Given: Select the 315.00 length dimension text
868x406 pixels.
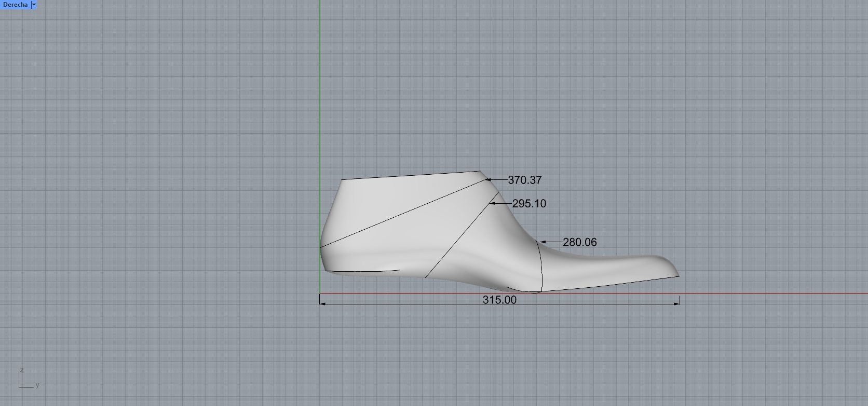Looking at the screenshot, I should coord(499,300).
